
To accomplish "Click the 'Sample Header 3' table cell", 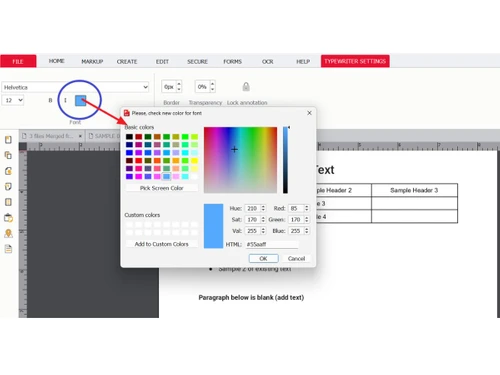I will (x=414, y=190).
